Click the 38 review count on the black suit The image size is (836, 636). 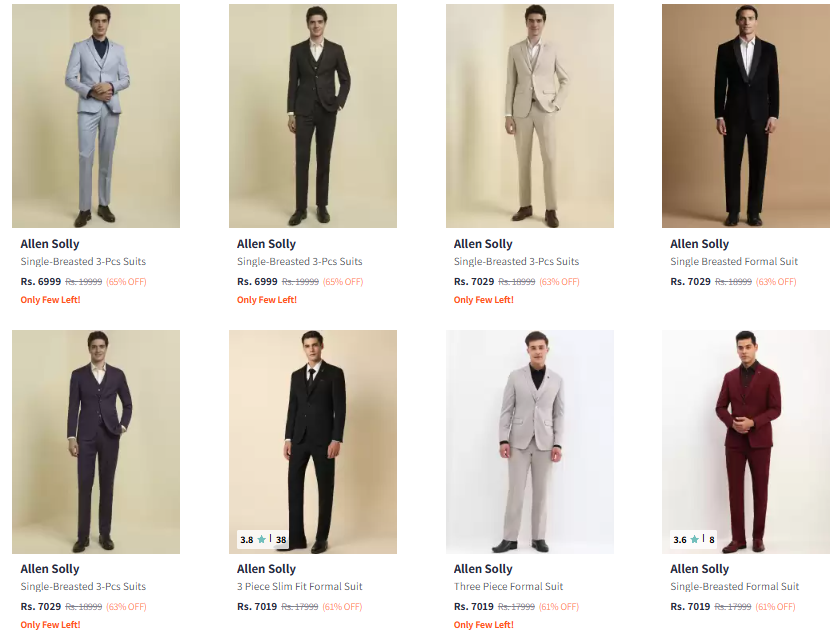[x=281, y=540]
